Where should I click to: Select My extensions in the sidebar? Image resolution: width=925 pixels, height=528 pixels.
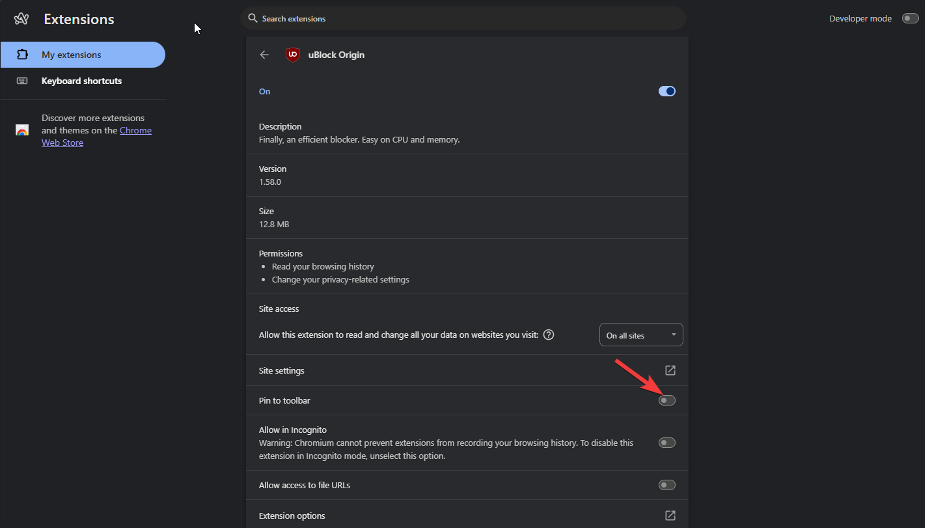(83, 55)
